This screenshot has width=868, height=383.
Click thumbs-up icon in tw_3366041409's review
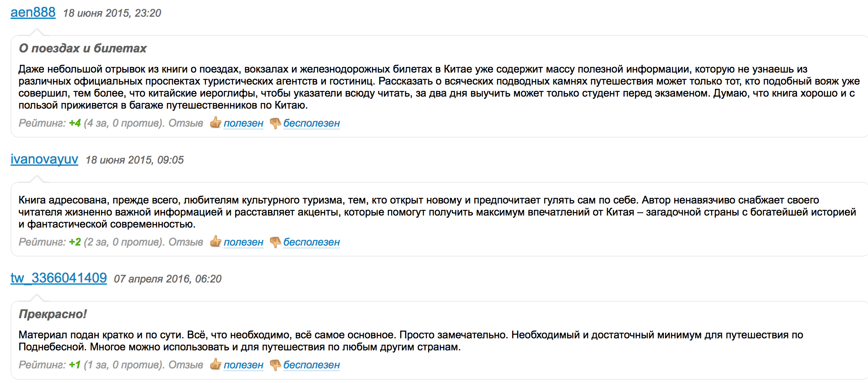coord(215,365)
